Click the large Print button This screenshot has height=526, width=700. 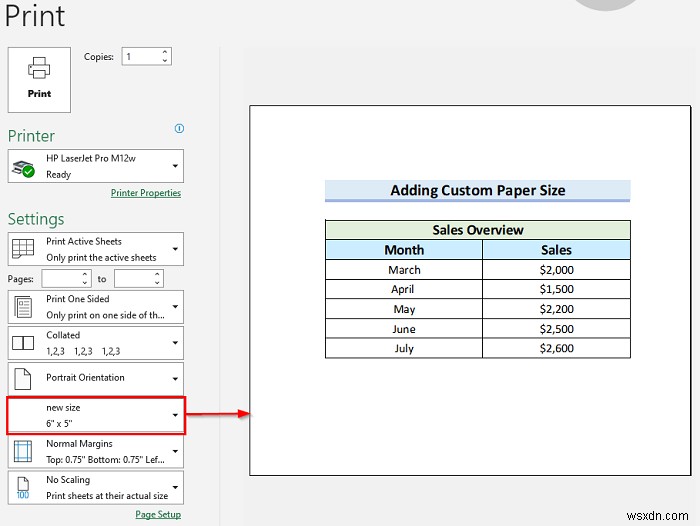pos(39,80)
